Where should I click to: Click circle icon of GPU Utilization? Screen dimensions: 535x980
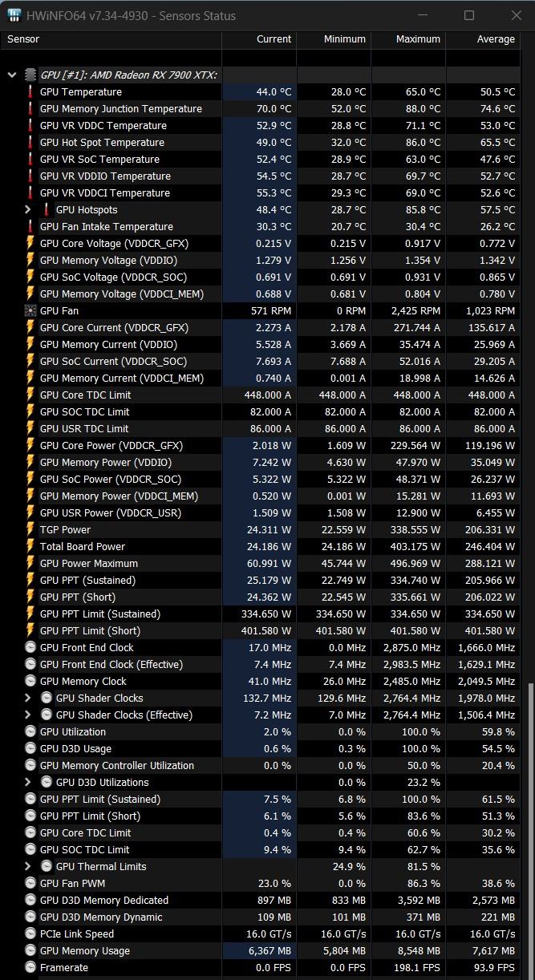pos(30,731)
